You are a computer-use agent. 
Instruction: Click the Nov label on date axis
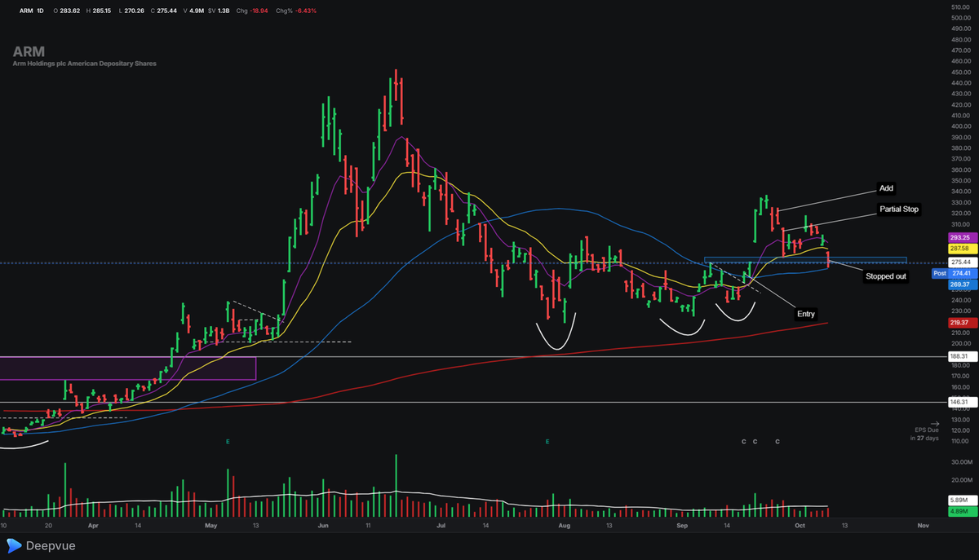[923, 527]
